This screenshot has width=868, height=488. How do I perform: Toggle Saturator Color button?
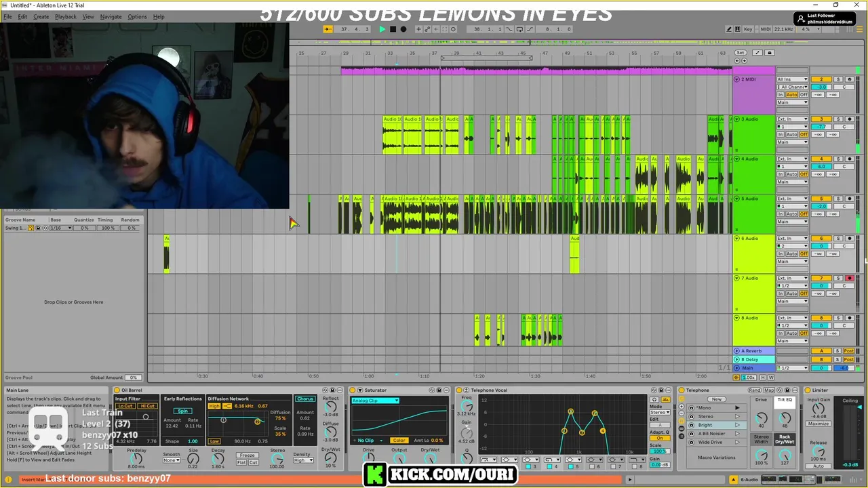point(399,441)
